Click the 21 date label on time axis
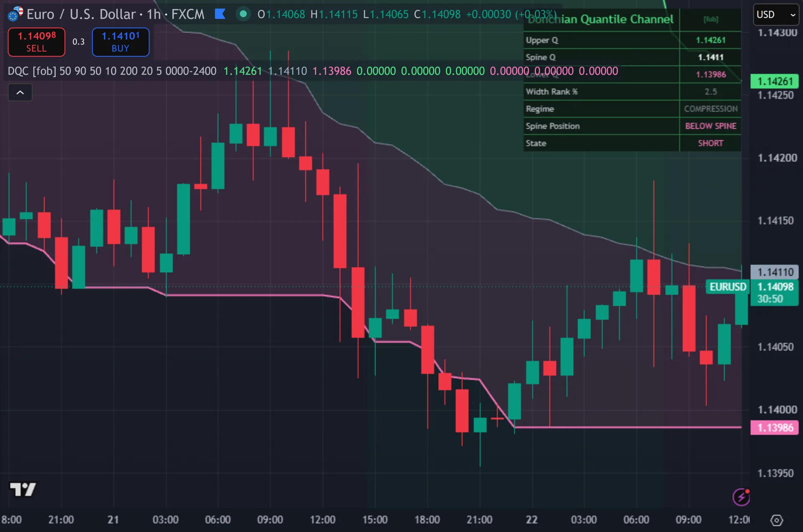 click(113, 520)
